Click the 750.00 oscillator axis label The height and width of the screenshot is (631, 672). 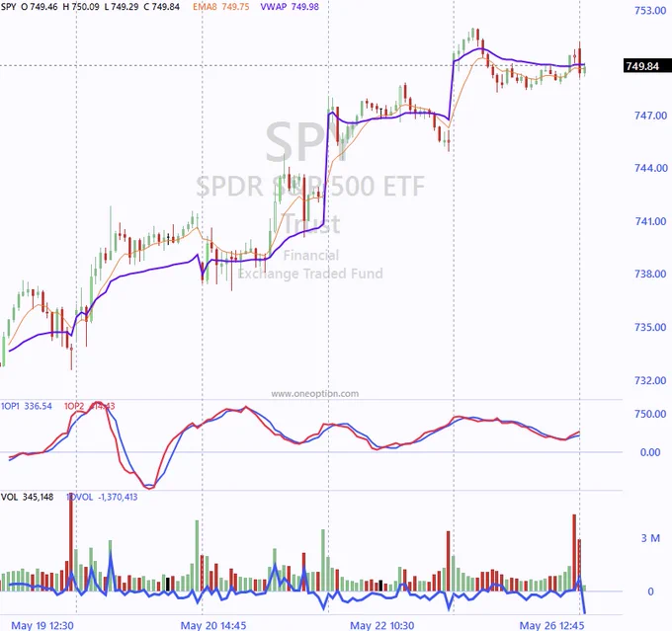click(650, 414)
